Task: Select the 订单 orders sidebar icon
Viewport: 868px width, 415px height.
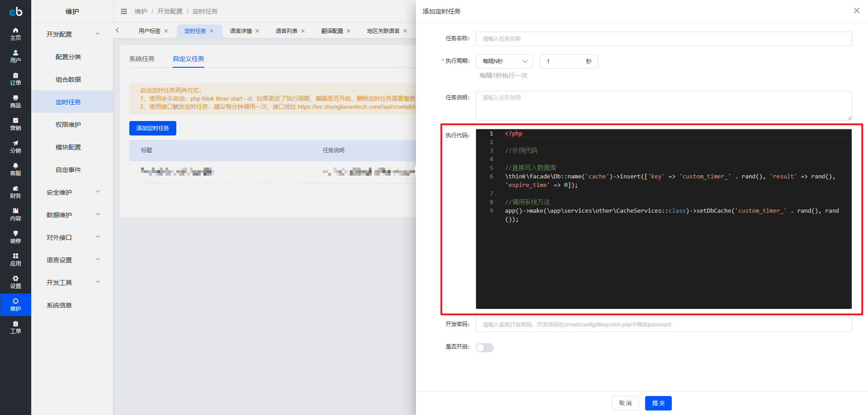Action: point(15,79)
